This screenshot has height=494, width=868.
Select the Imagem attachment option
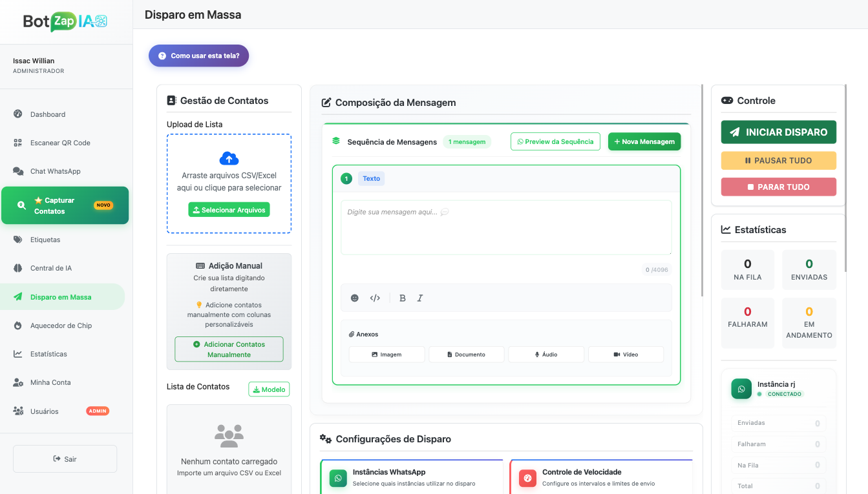click(386, 354)
